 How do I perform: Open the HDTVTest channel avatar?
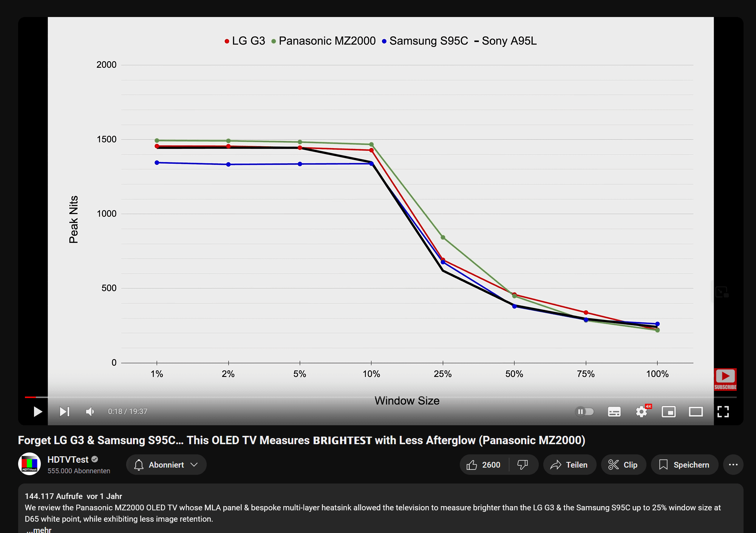pyautogui.click(x=29, y=464)
